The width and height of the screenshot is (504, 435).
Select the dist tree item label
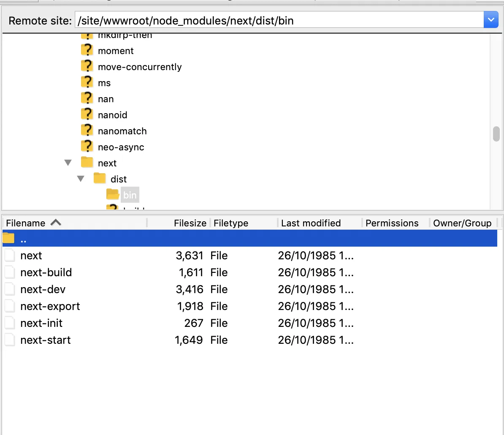[119, 179]
